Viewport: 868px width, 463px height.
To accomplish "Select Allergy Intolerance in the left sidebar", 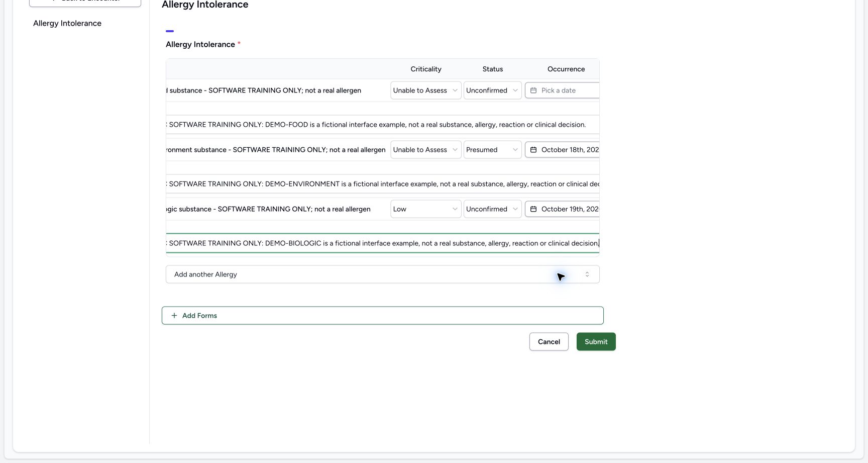I will point(67,23).
